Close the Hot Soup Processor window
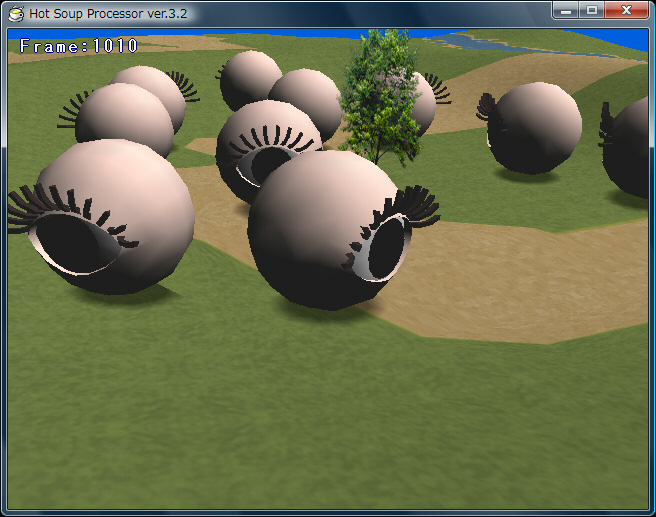Viewport: 656px width, 517px height. point(626,10)
